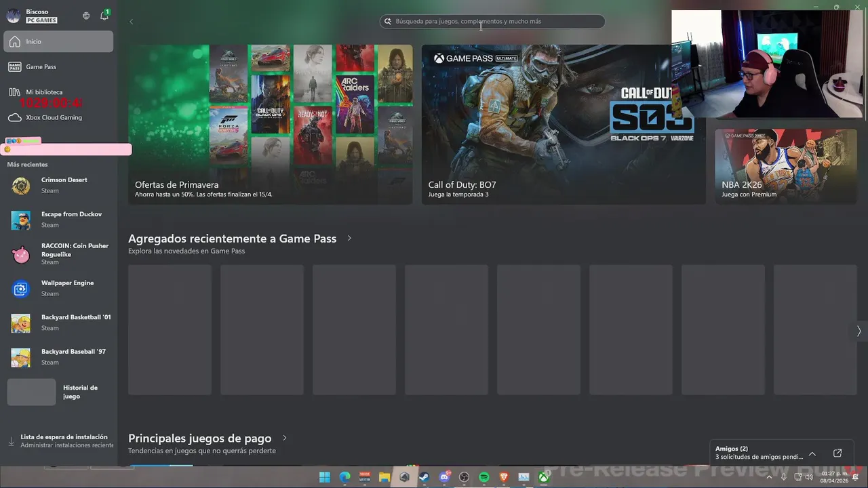
Task: Launch Crimson Desert from recent list
Action: [58, 185]
